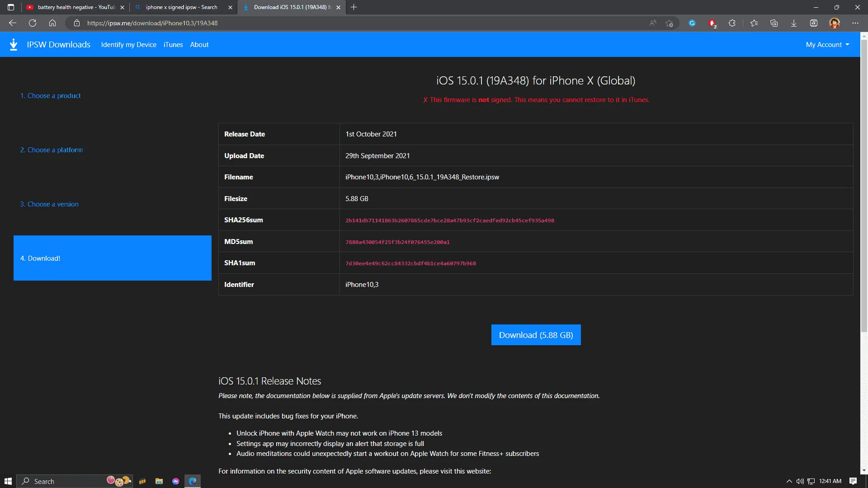868x488 pixels.
Task: Click the release date 1st October 2021
Action: coord(371,134)
